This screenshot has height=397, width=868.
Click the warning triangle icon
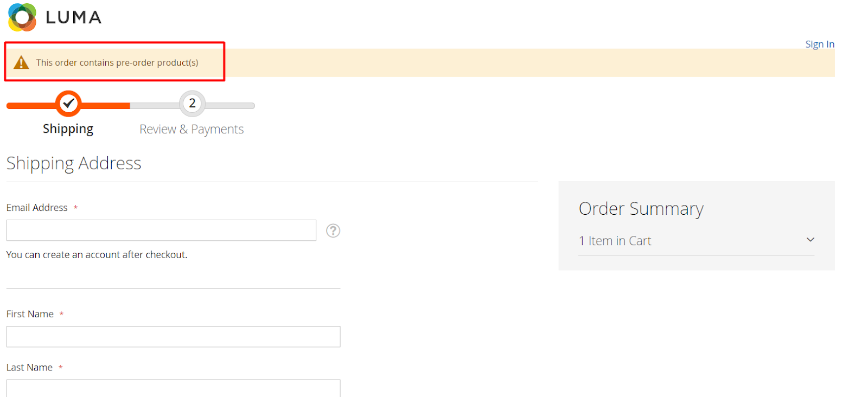click(x=21, y=63)
